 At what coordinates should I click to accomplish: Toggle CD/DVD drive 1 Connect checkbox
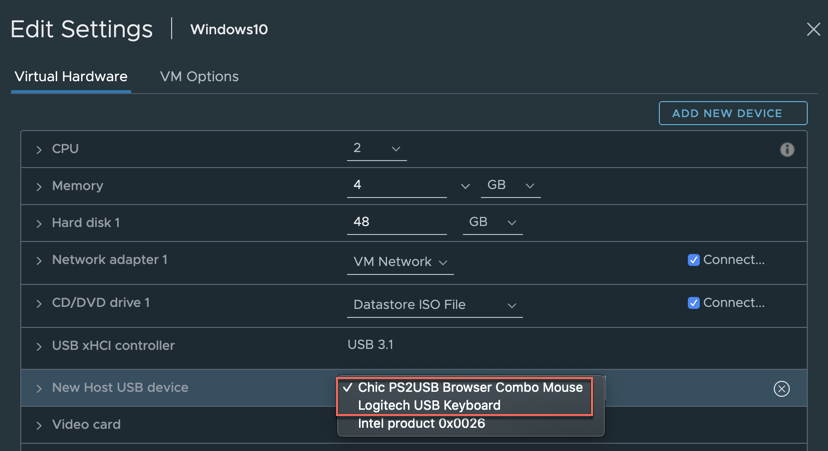pyautogui.click(x=693, y=303)
